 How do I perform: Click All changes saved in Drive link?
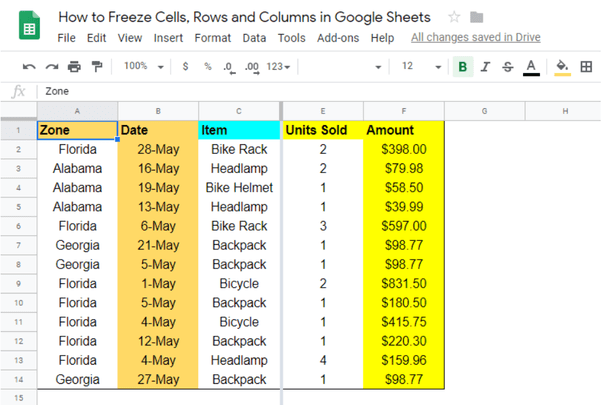(476, 37)
